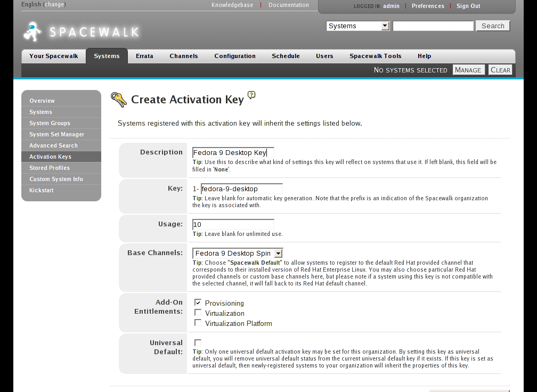The image size is (537, 392).
Task: Select the Systems tab
Action: tap(107, 56)
